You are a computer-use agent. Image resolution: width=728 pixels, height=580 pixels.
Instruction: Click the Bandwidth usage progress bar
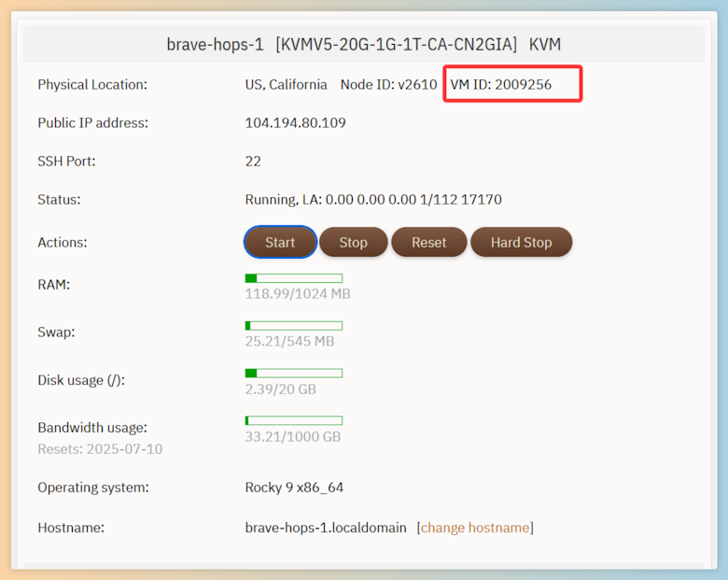[294, 420]
